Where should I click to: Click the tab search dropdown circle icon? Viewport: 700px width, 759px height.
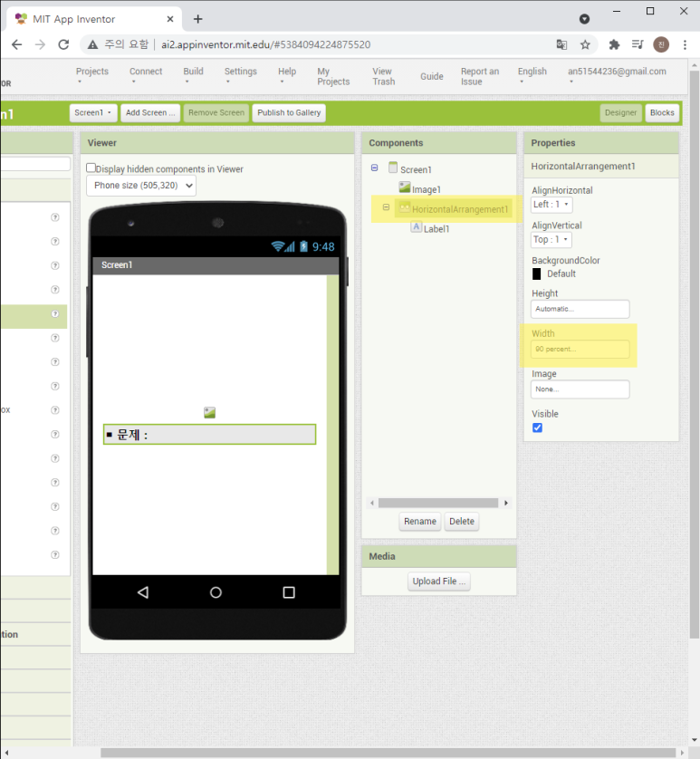click(x=584, y=19)
